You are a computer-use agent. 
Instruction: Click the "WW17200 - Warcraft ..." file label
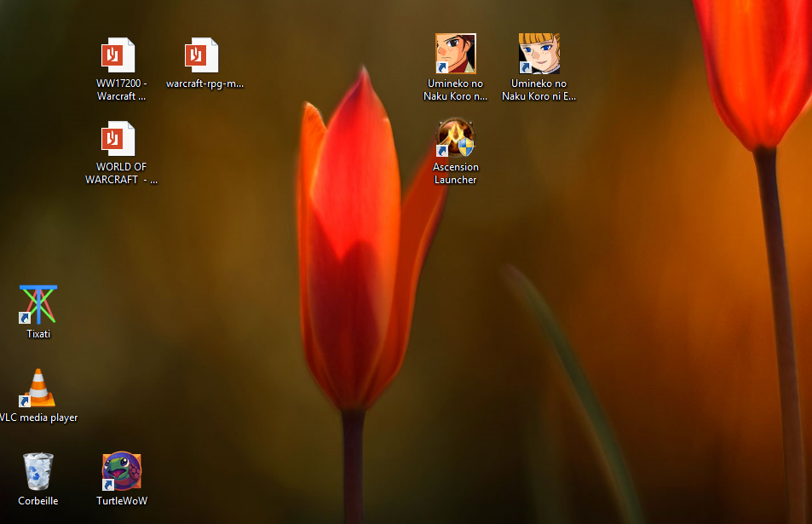[122, 89]
